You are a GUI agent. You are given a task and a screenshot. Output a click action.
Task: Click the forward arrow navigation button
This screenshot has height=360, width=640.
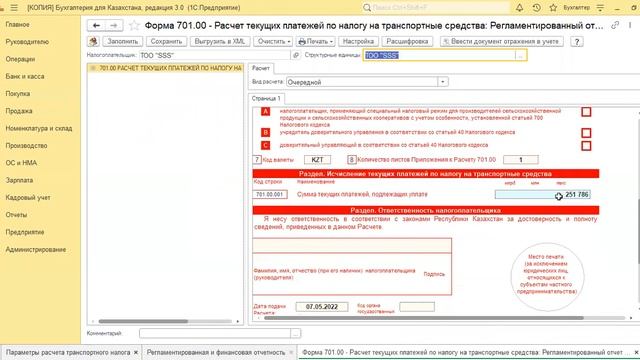point(113,25)
